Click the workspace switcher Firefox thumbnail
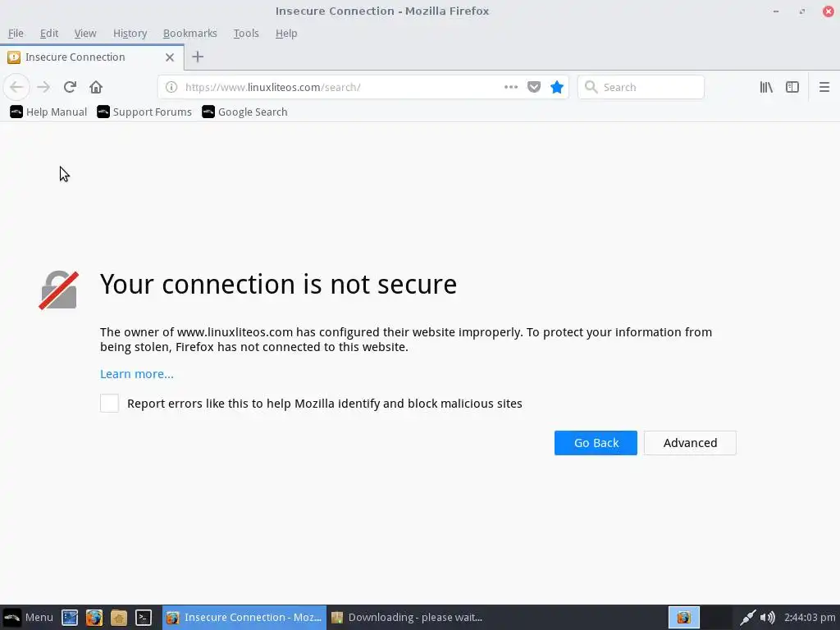This screenshot has width=840, height=630. 684,618
